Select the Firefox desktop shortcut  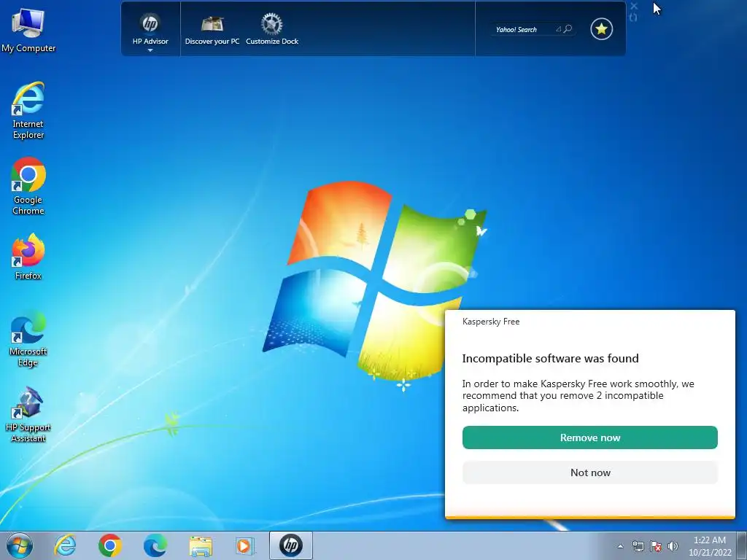(28, 257)
